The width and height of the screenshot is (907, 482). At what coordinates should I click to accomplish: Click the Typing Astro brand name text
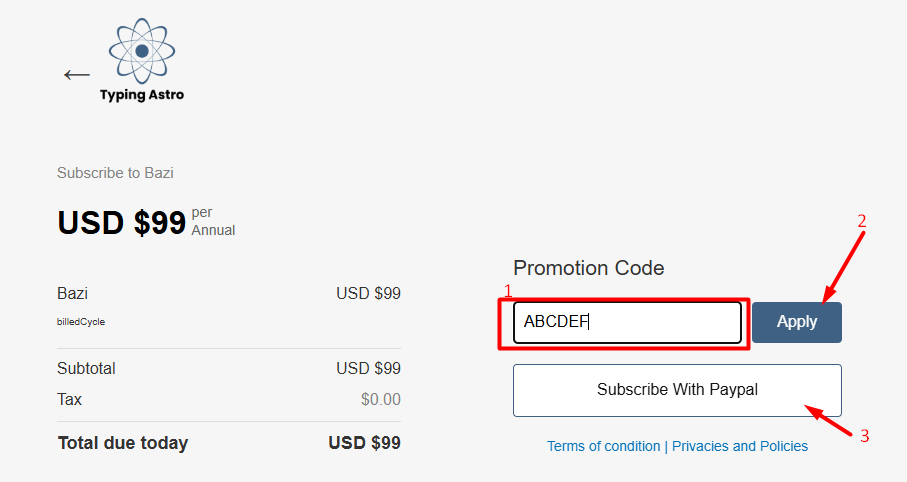point(142,95)
